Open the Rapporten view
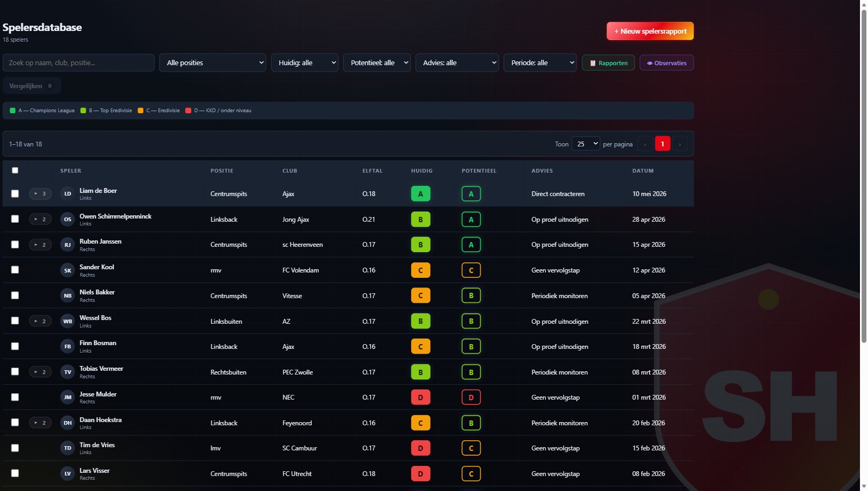 coord(609,63)
